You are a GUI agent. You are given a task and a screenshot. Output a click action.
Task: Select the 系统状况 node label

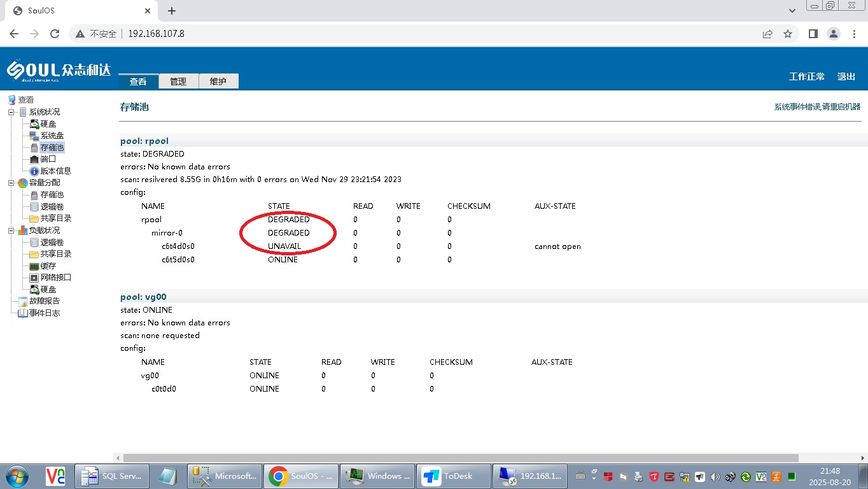coord(45,112)
